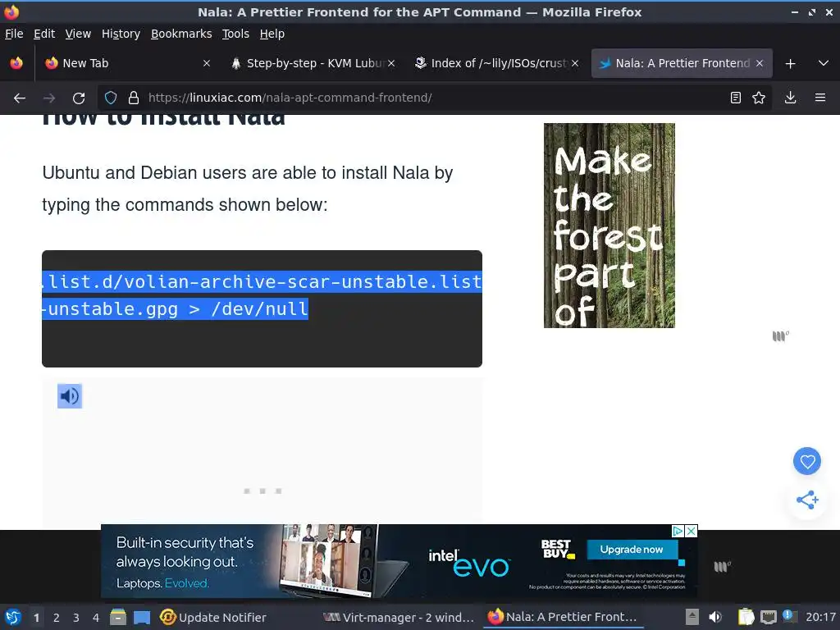Viewport: 840px width, 630px height.
Task: Click the highlighted speaker audio icon
Action: 70,396
